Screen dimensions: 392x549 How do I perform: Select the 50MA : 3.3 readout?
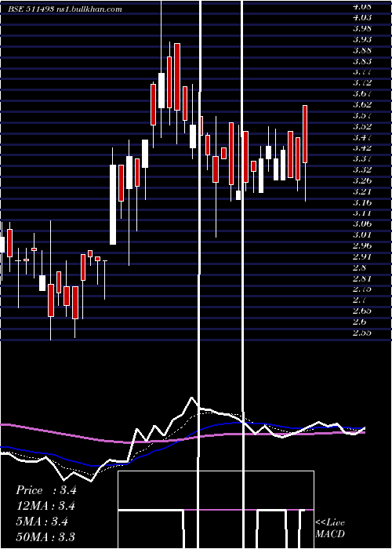45,536
